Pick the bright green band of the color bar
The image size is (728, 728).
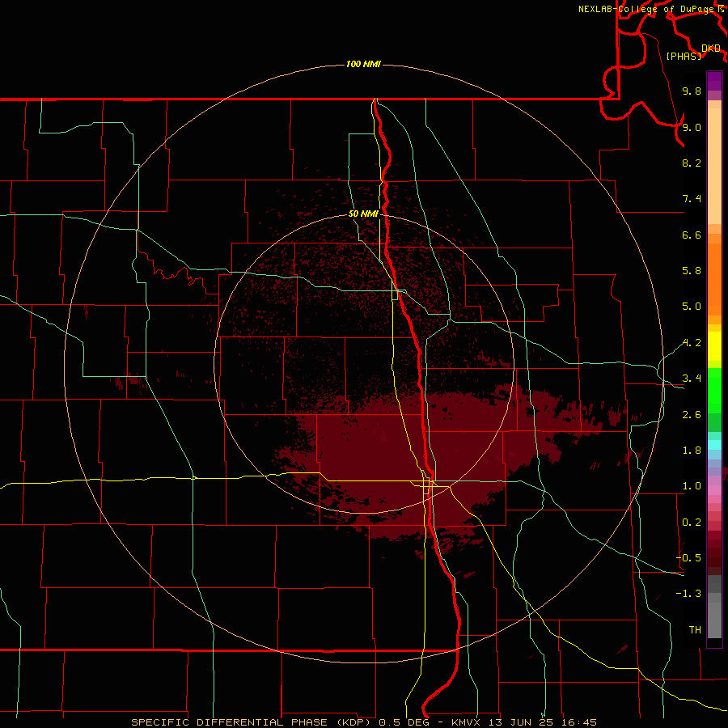714,390
